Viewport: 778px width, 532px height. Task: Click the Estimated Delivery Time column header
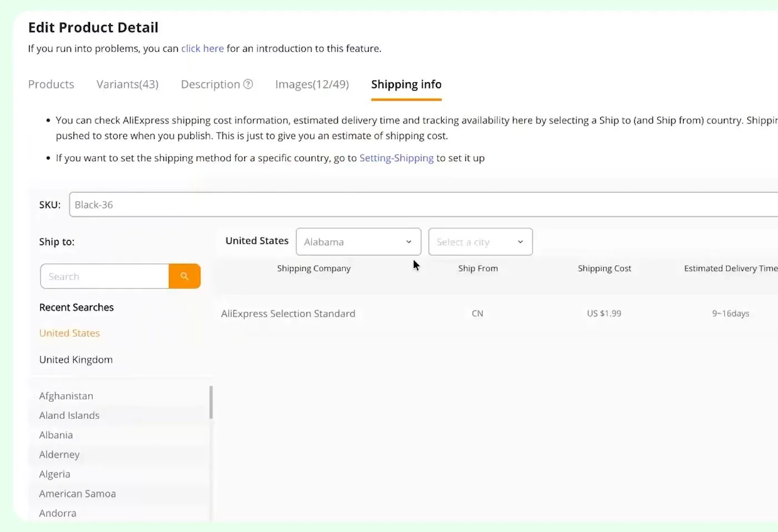[731, 269]
